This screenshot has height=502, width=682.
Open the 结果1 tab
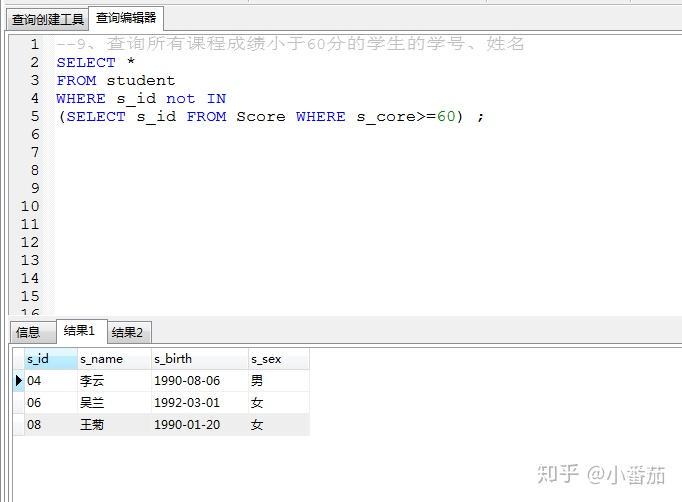(x=81, y=331)
